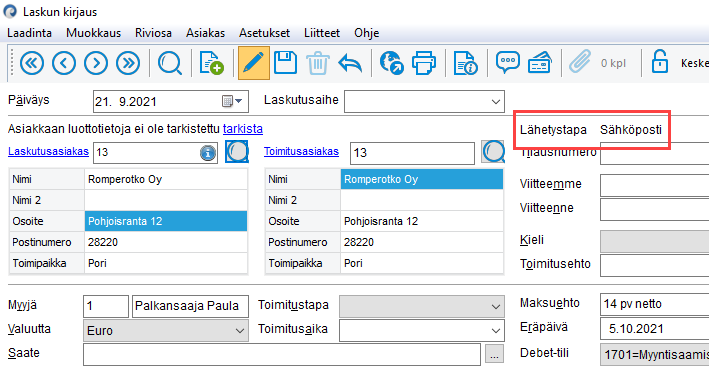Open the Päiväys calendar date picker
Viewport: 709px width, 389px height.
click(232, 101)
